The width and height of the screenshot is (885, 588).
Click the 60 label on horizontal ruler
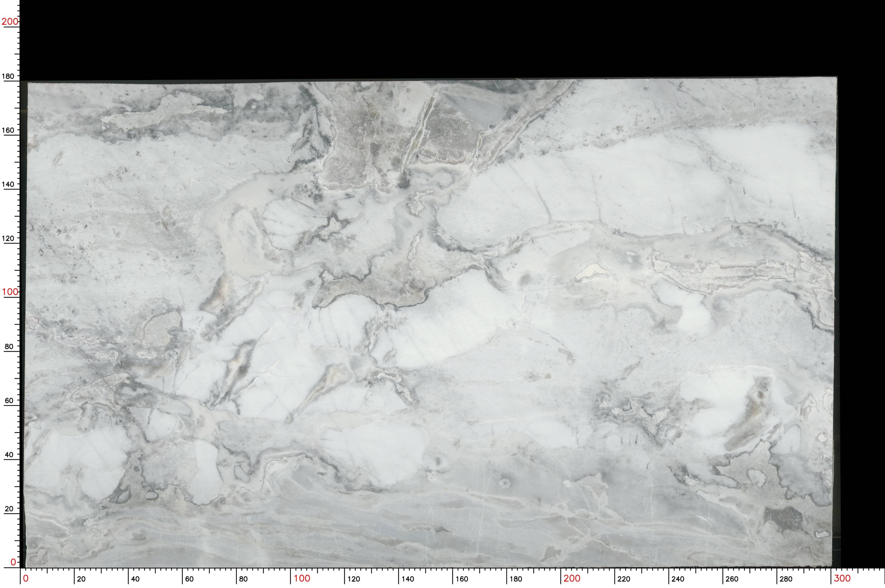pyautogui.click(x=189, y=579)
